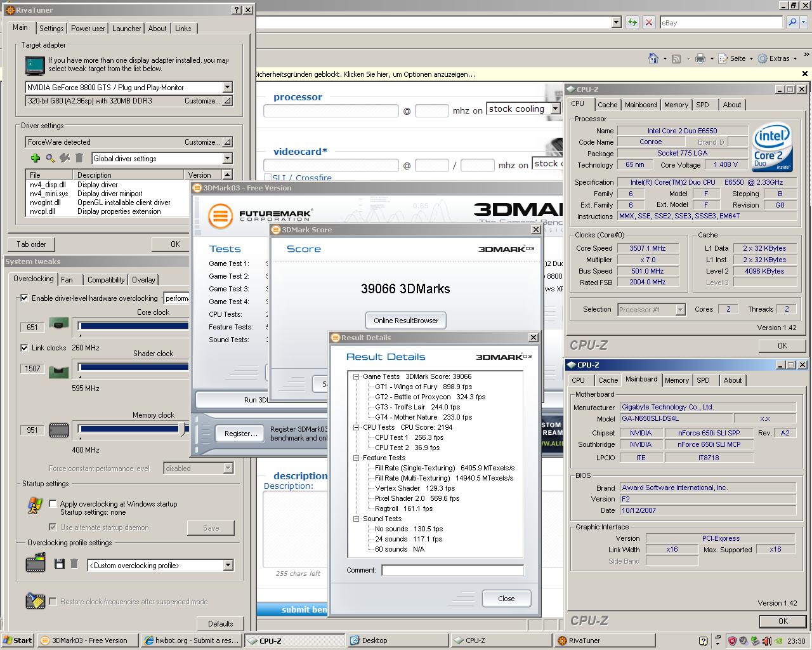
Task: Click the chip icon beside Shader clock
Action: (59, 371)
